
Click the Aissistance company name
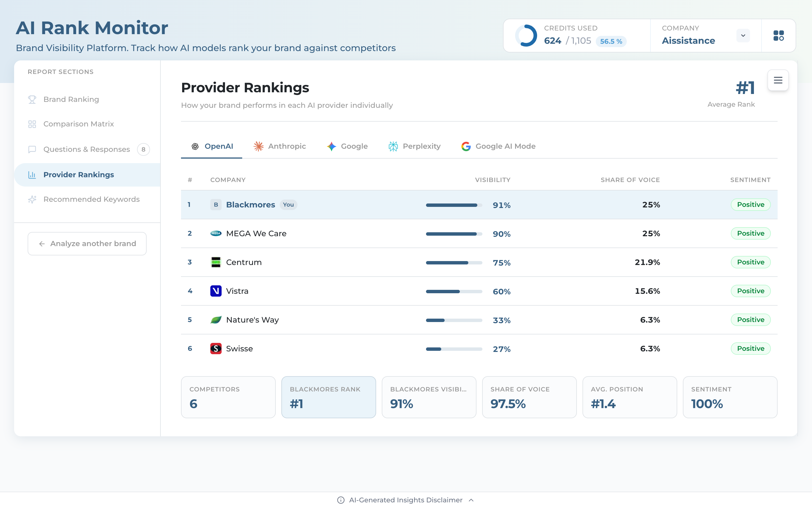click(688, 41)
